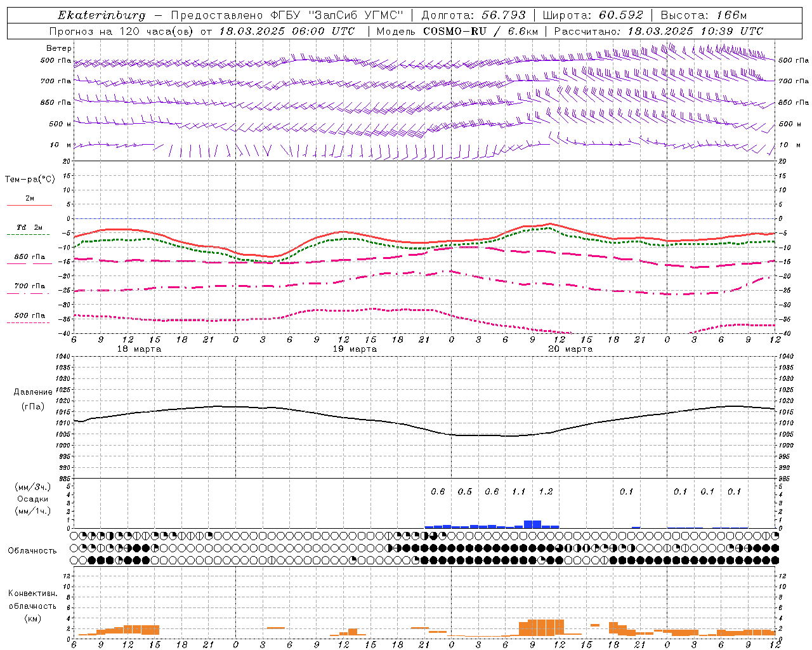Select the "Модель COSMO-RU / 6.6км" model text
The width and height of the screenshot is (812, 650).
click(x=457, y=31)
